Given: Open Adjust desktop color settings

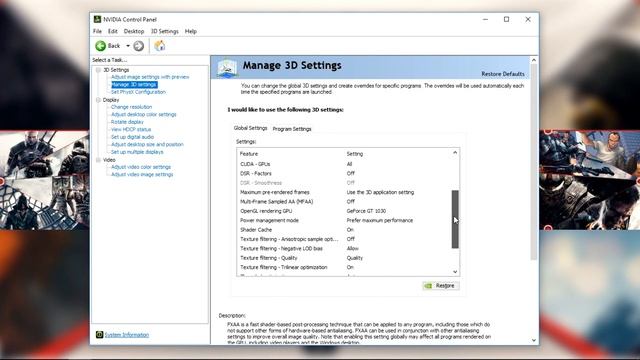Looking at the screenshot, I should (x=144, y=115).
